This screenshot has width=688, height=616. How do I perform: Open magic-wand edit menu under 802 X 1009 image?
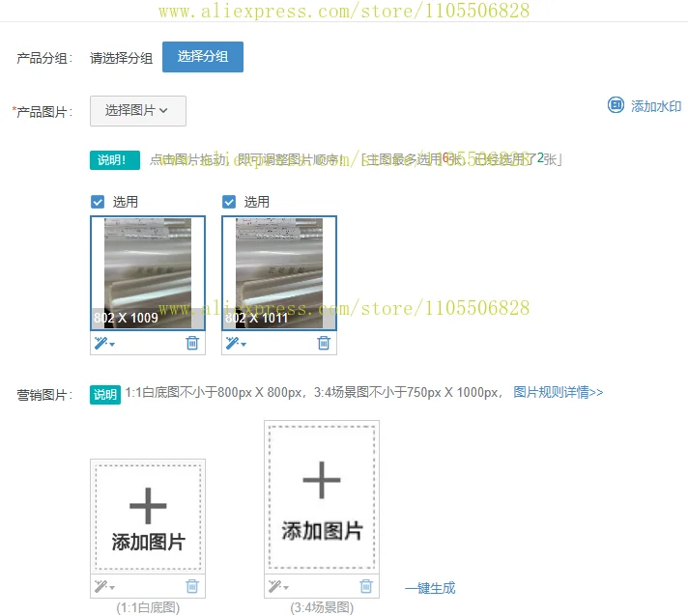click(104, 343)
